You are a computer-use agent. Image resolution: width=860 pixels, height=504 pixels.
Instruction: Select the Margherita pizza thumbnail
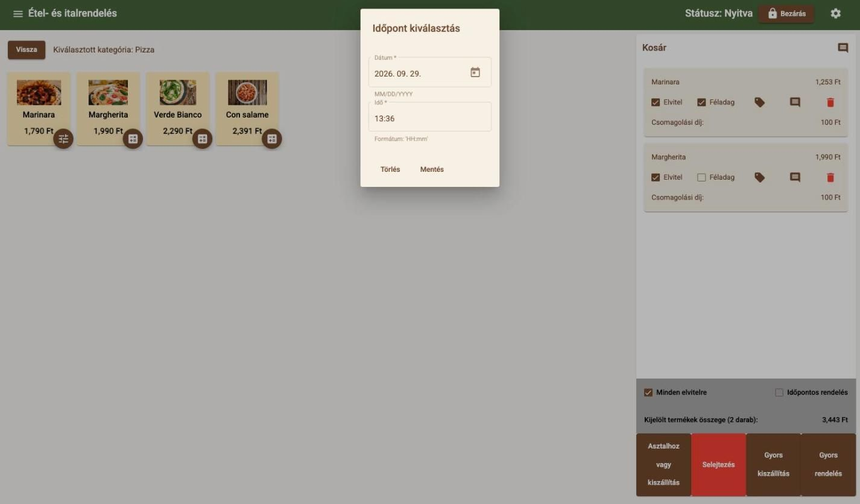(108, 92)
